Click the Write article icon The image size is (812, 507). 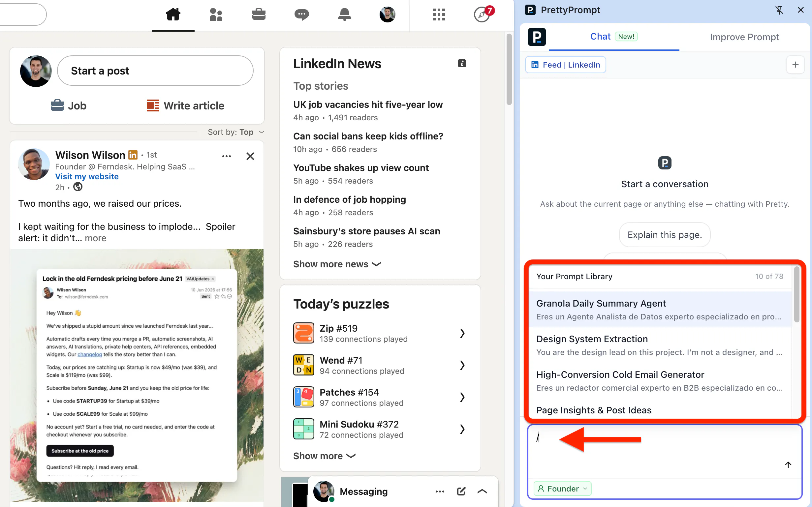pos(153,105)
